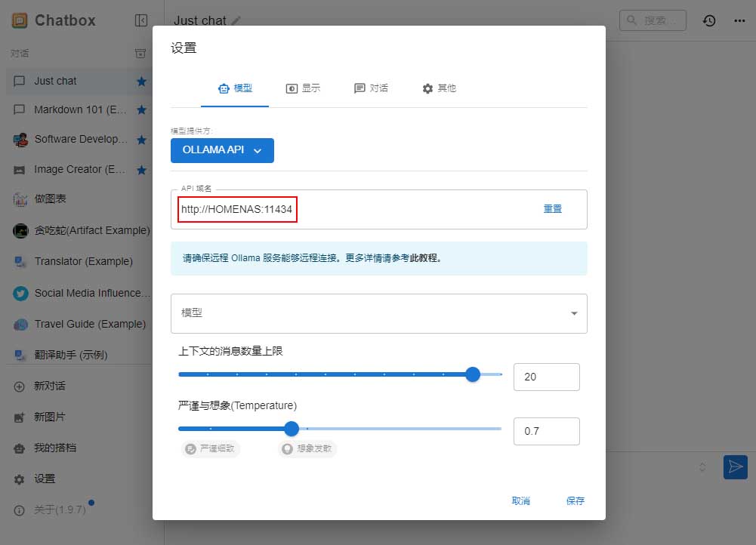
Task: Choose the 严谨细致 preset chip
Action: 211,448
